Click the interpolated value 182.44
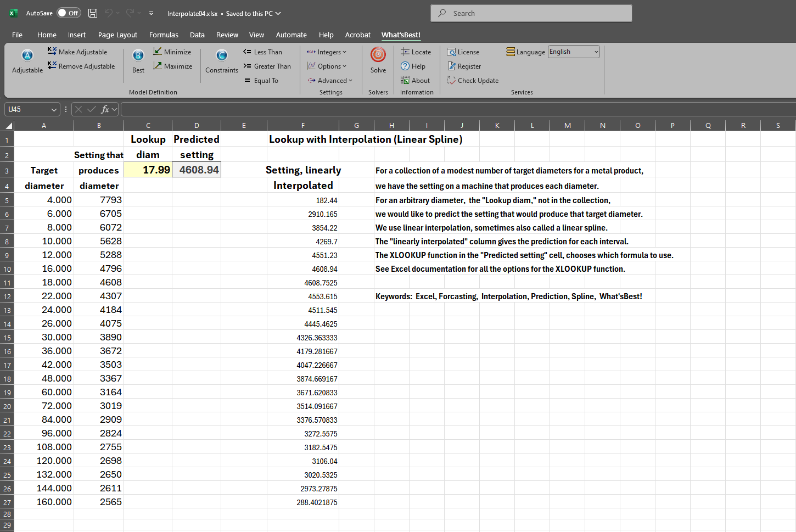Image resolution: width=796 pixels, height=532 pixels. click(303, 200)
